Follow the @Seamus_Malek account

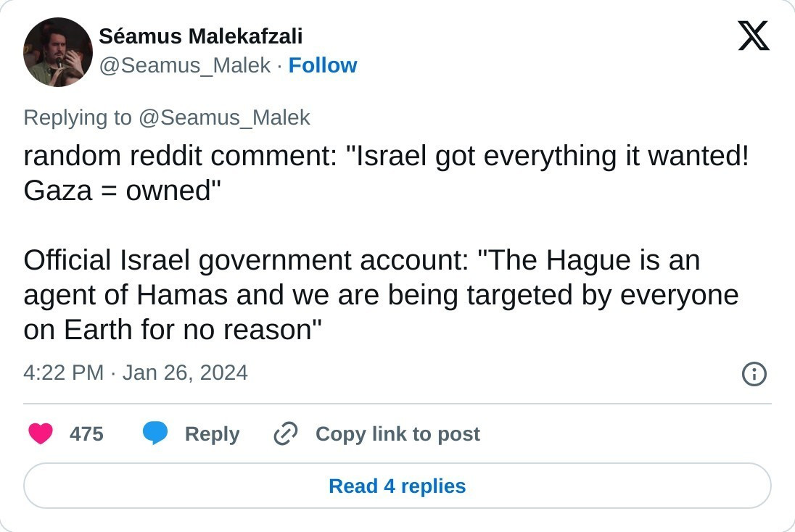pos(323,65)
